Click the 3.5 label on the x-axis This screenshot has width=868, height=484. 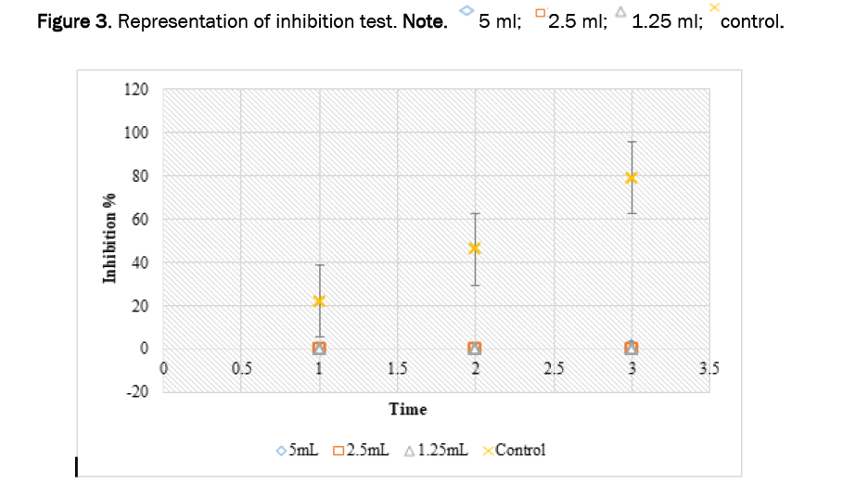pos(708,368)
